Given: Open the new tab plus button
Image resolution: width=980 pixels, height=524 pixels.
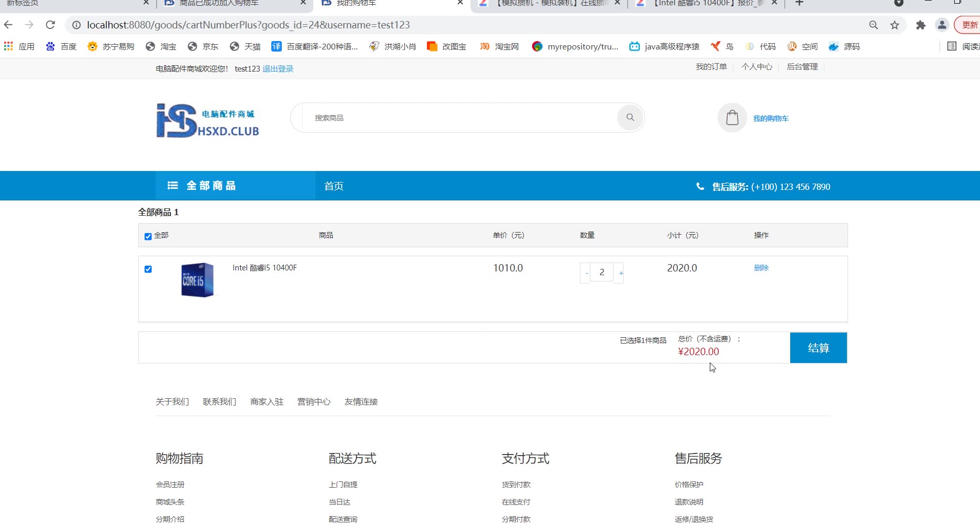Looking at the screenshot, I should coord(799,3).
